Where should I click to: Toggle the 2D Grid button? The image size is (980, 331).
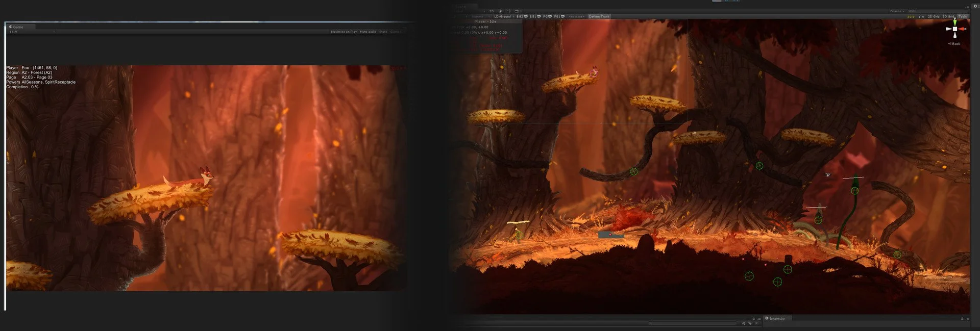point(934,16)
